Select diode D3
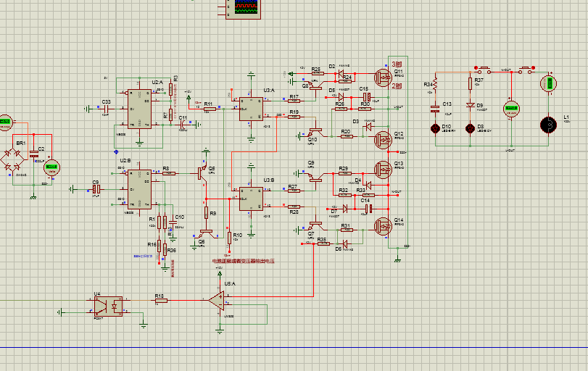This screenshot has width=588, height=371. pos(368,127)
